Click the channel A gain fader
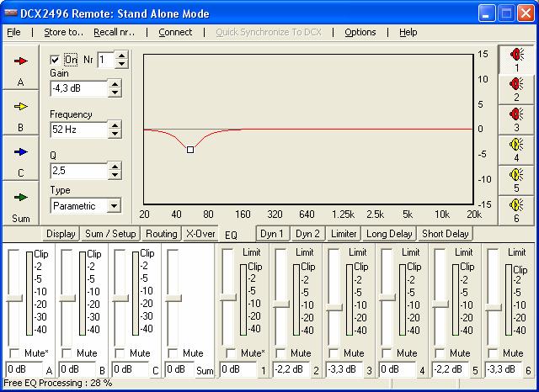 pyautogui.click(x=14, y=298)
